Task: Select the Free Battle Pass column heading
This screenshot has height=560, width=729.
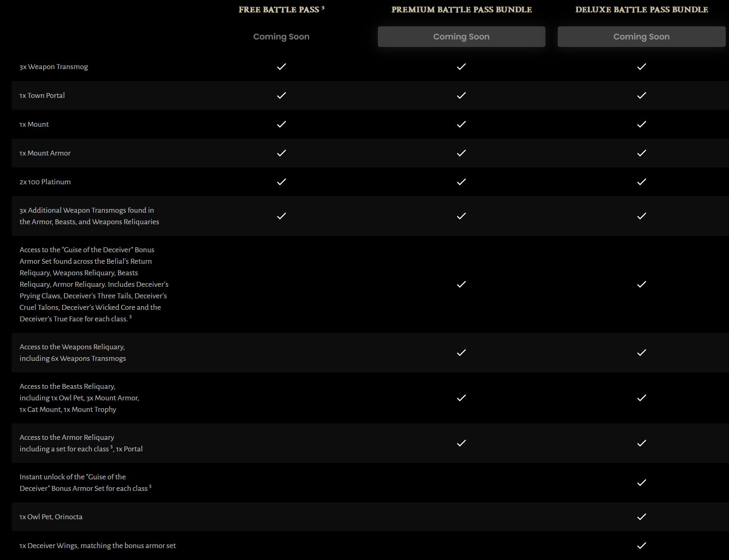Action: (282, 9)
